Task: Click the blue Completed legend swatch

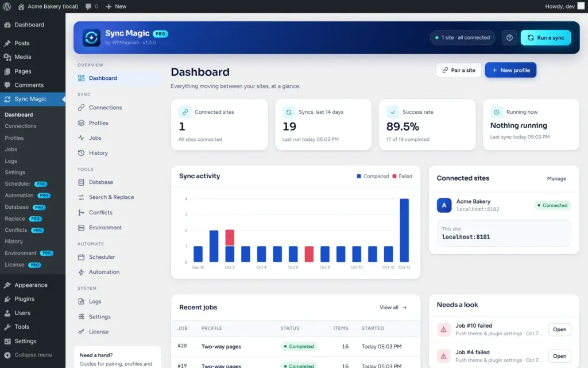Action: point(358,176)
